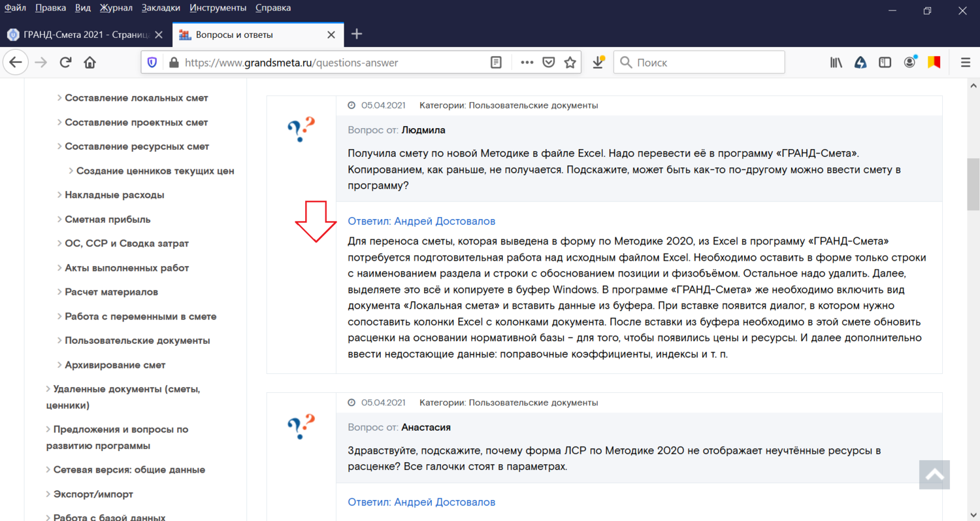This screenshot has height=521, width=980.
Task: Open the Downloads panel
Action: coord(598,63)
